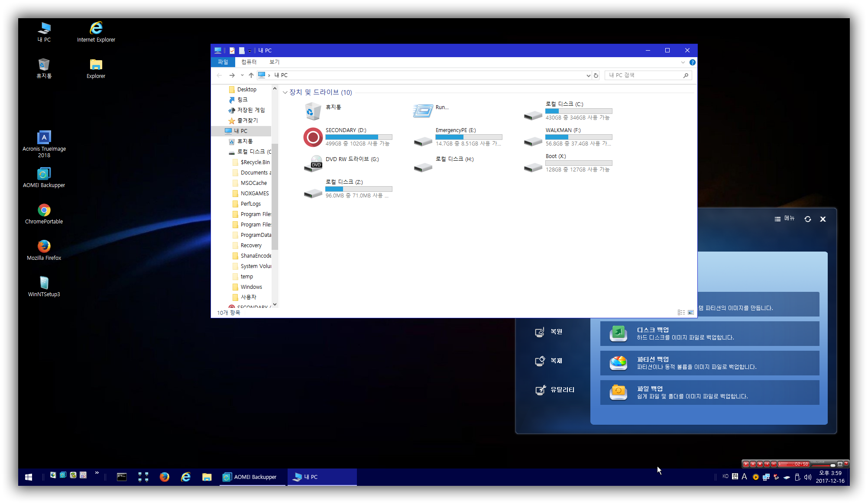Open the Internet Explorer desktop icon
Image resolution: width=868 pixels, height=504 pixels.
(96, 32)
